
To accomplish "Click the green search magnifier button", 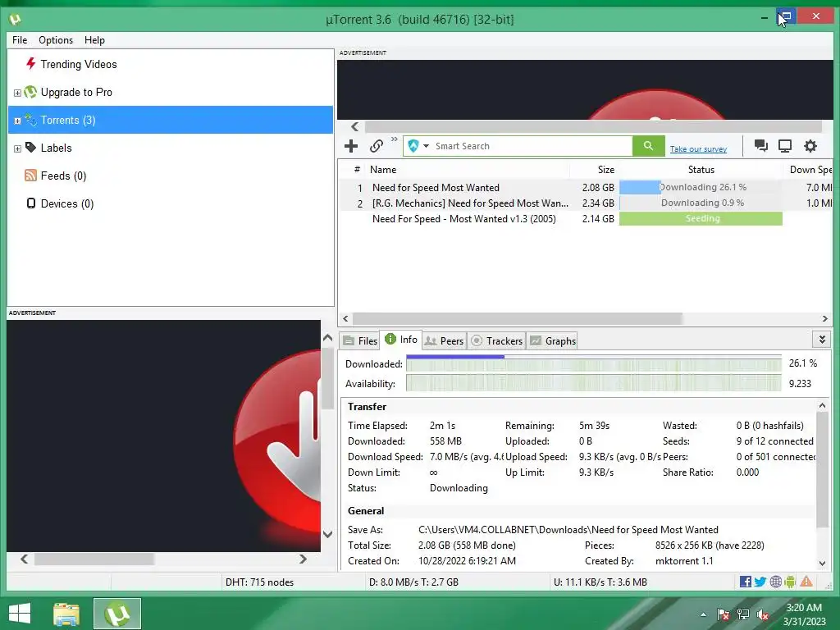I will click(648, 146).
